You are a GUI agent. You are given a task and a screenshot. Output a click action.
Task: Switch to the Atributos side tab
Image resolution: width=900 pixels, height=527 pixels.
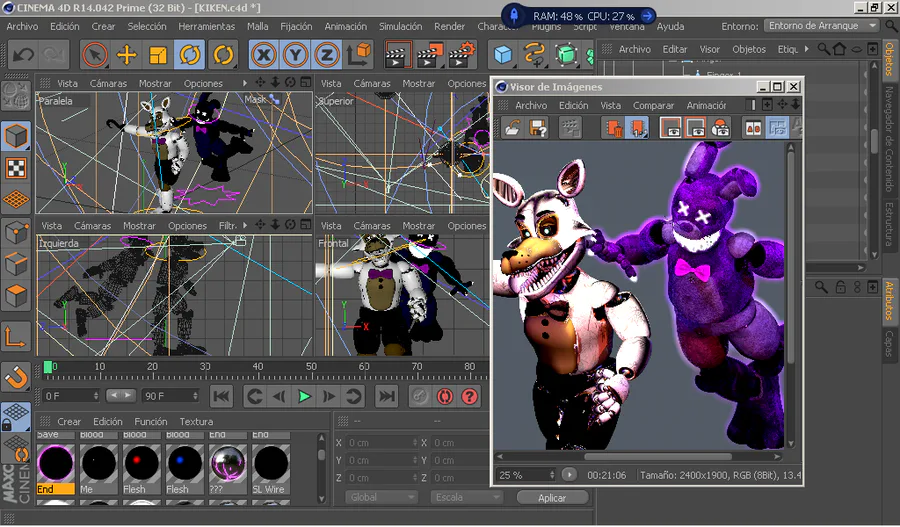[x=890, y=301]
